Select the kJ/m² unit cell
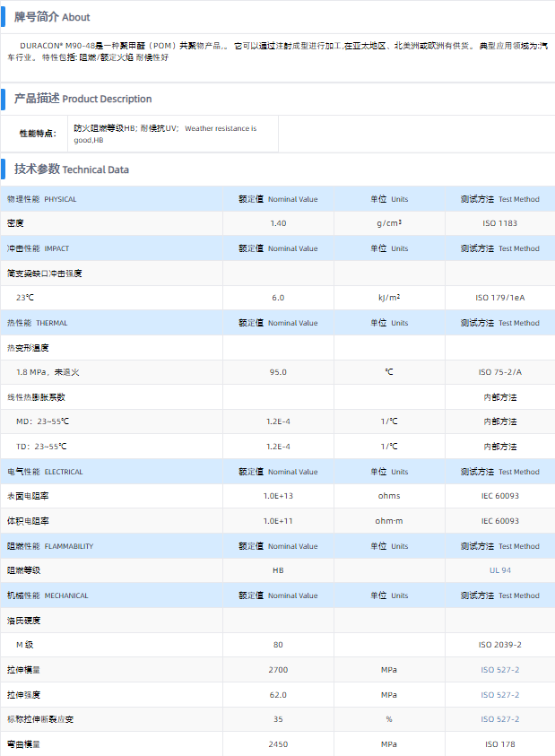555x756 pixels. 389,298
